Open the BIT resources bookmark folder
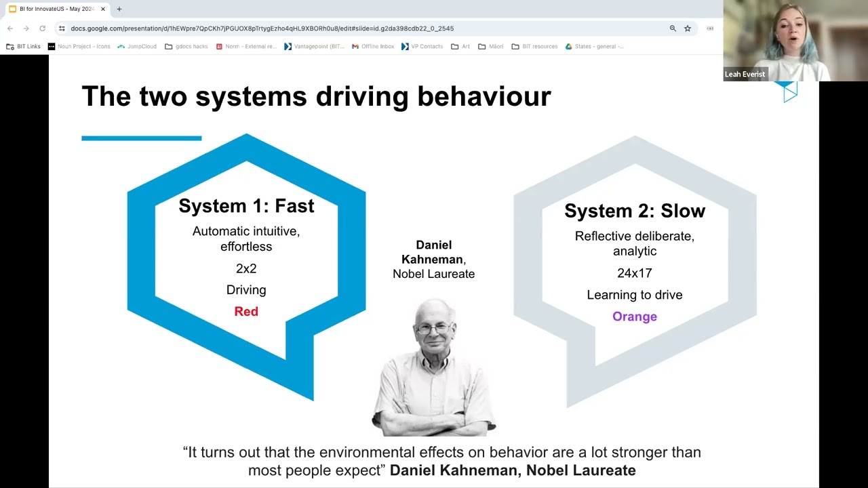This screenshot has height=488, width=868. pos(534,46)
